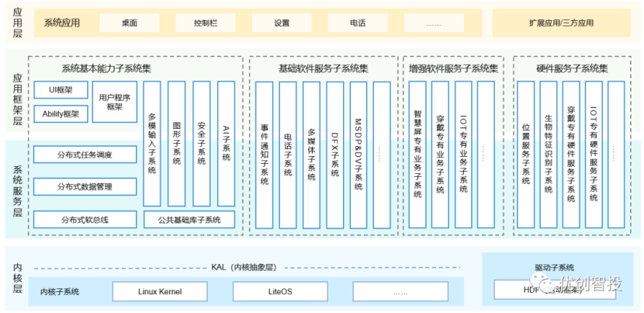Click the 应用层 layer label
644x313 pixels.
click(x=17, y=23)
